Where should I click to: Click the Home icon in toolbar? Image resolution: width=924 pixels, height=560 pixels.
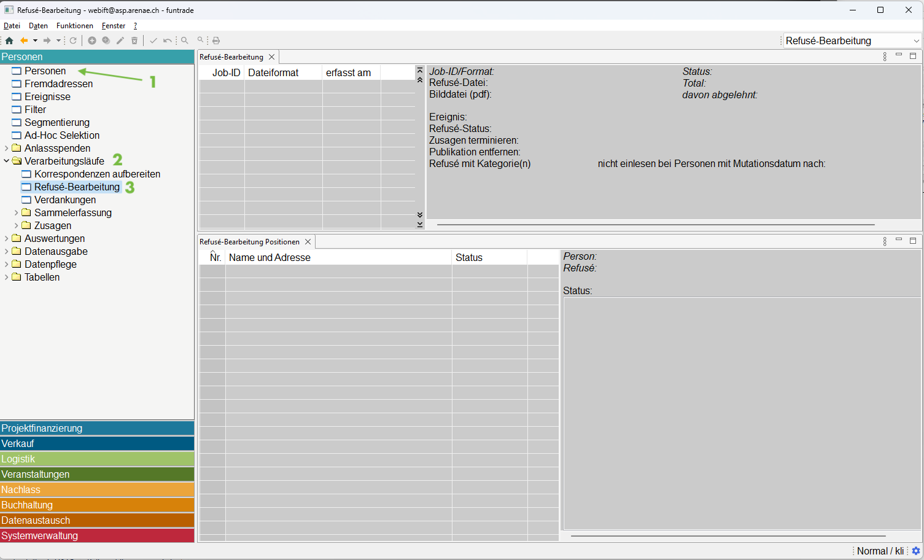click(9, 41)
